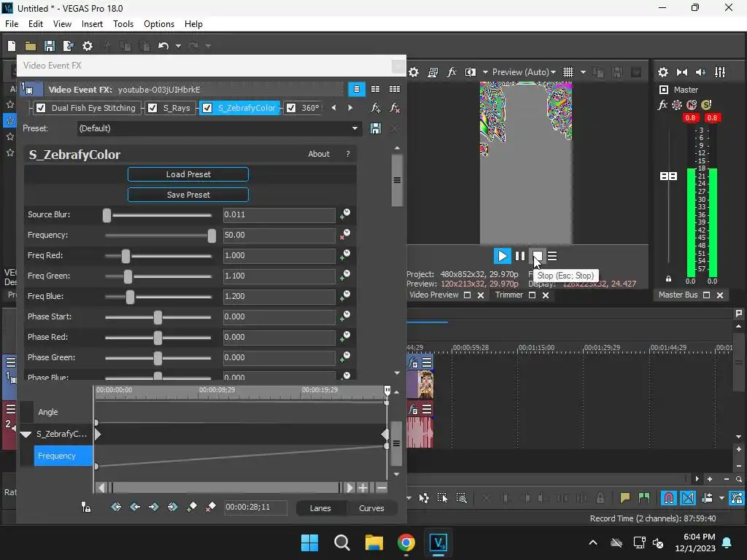This screenshot has width=747, height=560.
Task: Click the Plug-In Chain add fx icon
Action: coord(376,108)
